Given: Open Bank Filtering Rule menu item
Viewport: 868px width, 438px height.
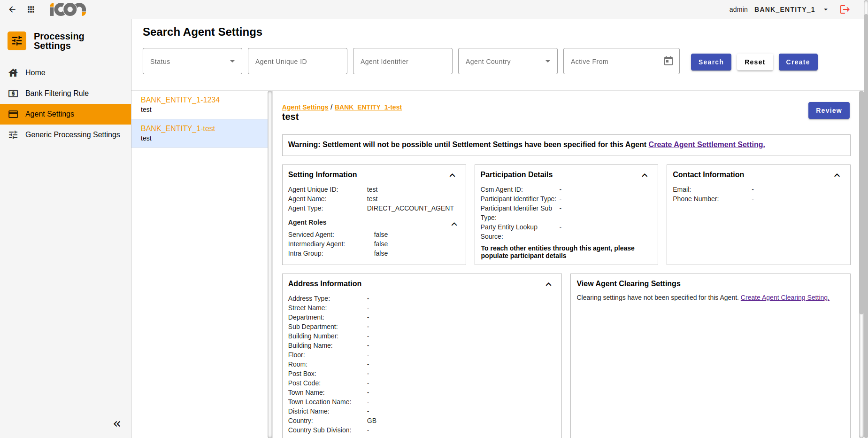Looking at the screenshot, I should tap(57, 93).
